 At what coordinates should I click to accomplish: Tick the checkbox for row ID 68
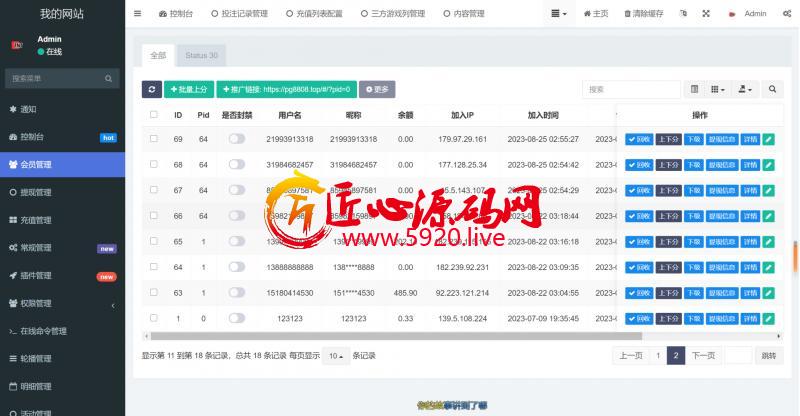point(154,164)
